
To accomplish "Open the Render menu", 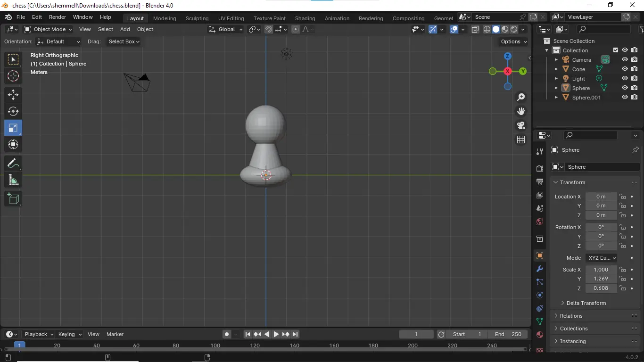I will 58,17.
